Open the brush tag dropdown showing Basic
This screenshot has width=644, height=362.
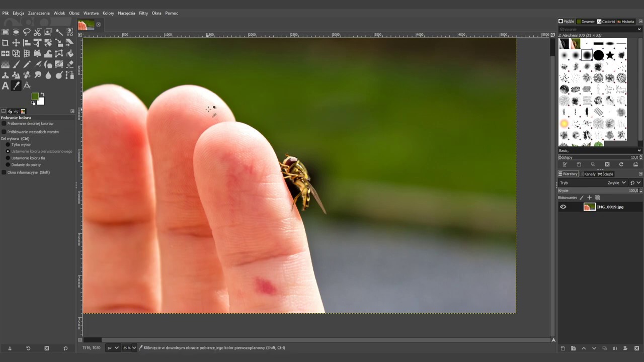click(600, 150)
